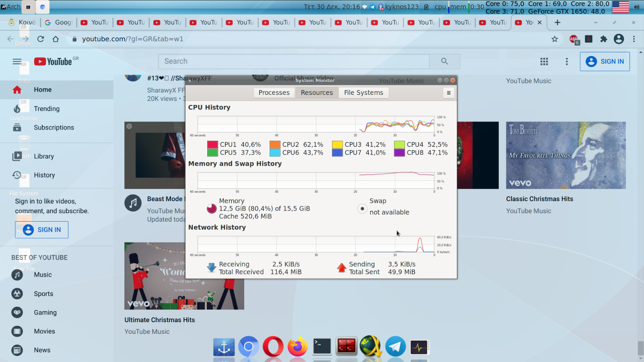Viewport: 644px width, 362px height.
Task: Switch to the Google browser tab
Action: (59, 23)
